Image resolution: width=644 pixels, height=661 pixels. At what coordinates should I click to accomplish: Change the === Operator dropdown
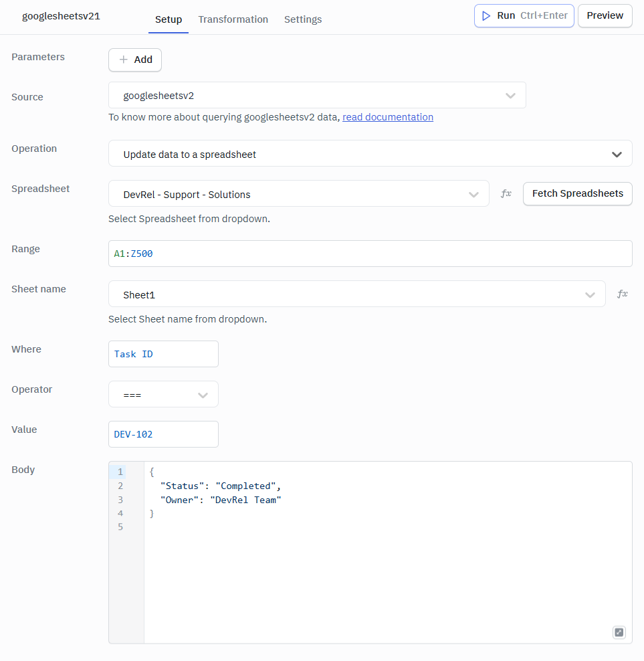coord(163,395)
